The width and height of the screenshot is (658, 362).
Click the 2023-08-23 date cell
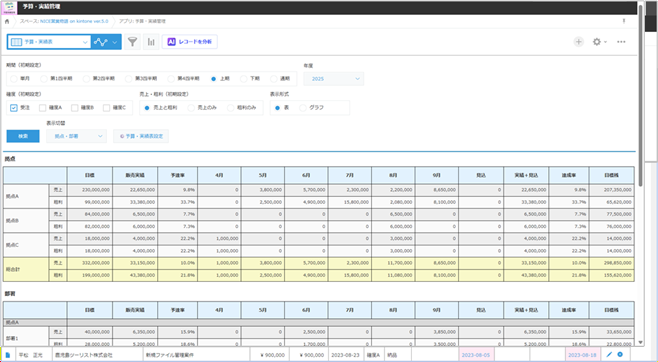coord(345,355)
